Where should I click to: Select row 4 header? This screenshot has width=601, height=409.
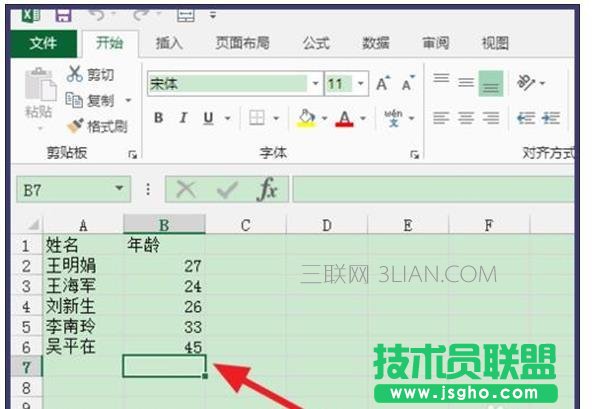(x=26, y=306)
